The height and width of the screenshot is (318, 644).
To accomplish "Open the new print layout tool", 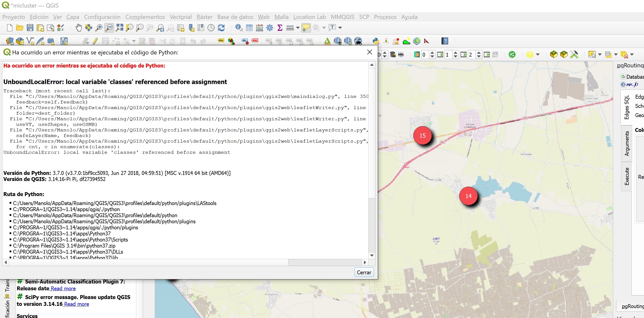I will tap(40, 27).
